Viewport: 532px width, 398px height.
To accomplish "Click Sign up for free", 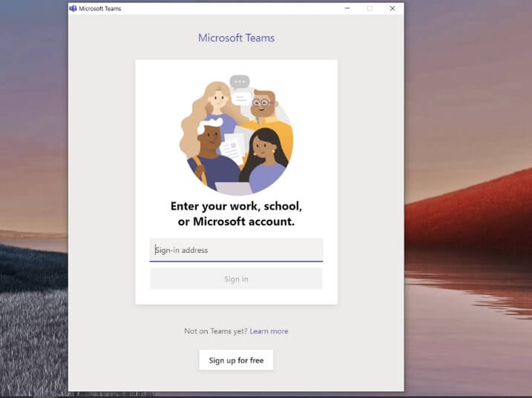I will point(236,361).
